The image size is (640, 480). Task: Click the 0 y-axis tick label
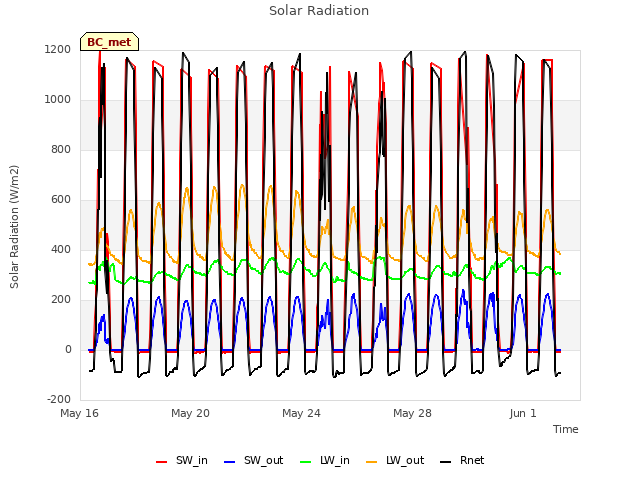pos(68,349)
